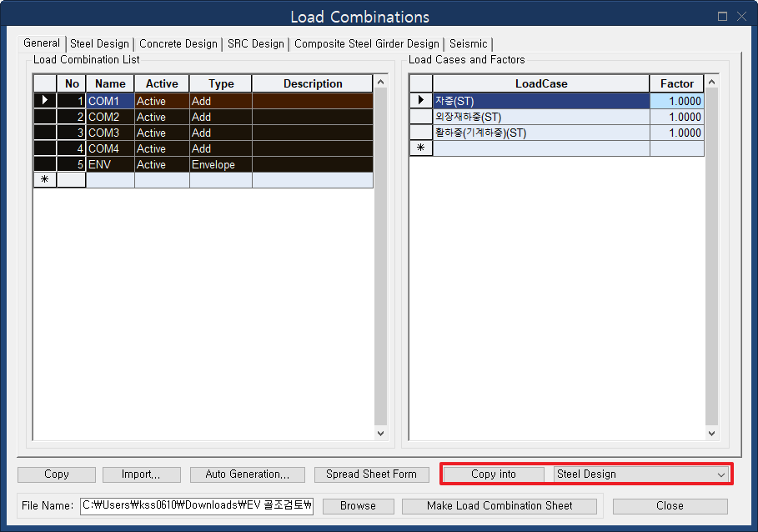Click empty Name cell in new combination row
The width and height of the screenshot is (758, 532).
pos(110,180)
